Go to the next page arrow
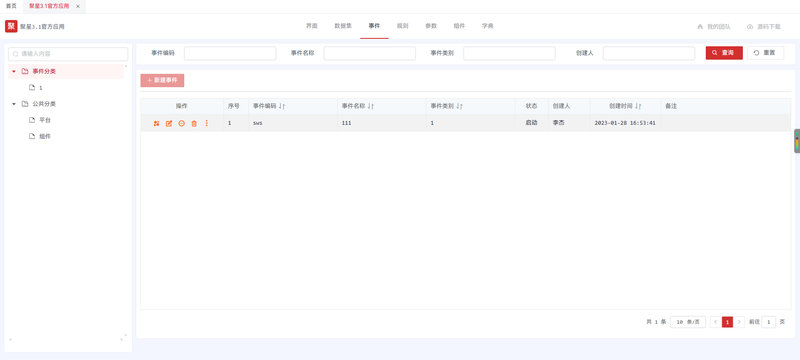 (x=739, y=322)
